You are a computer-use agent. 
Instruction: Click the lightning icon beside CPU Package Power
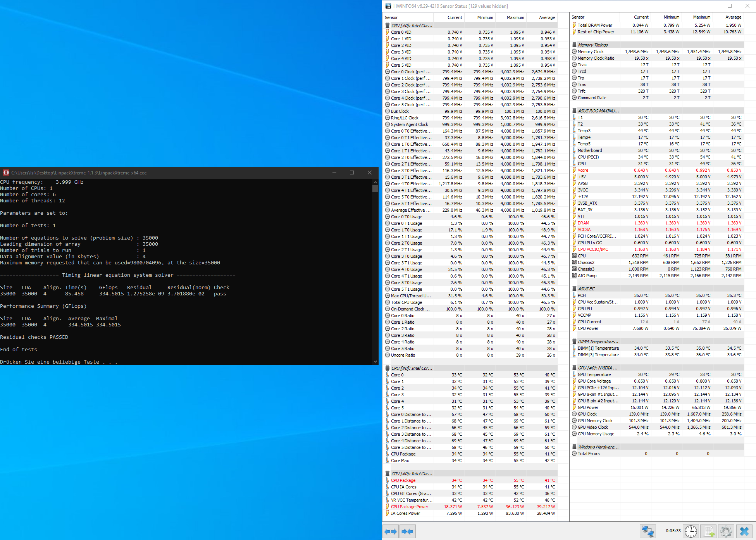coord(387,507)
